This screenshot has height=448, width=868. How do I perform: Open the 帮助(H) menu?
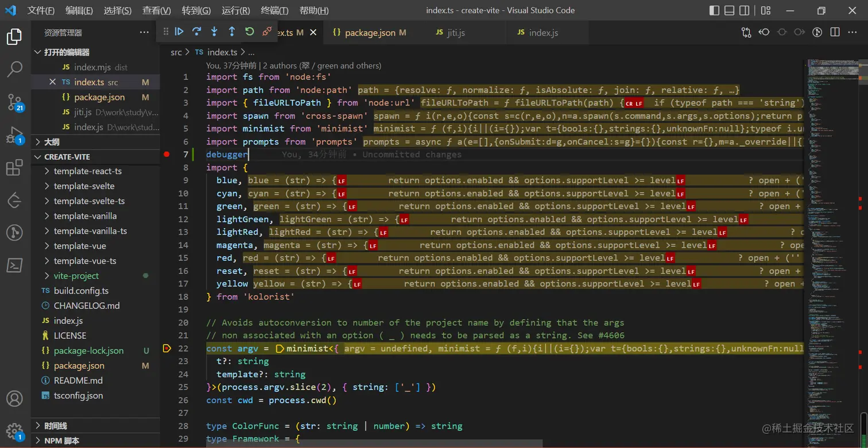pos(314,10)
